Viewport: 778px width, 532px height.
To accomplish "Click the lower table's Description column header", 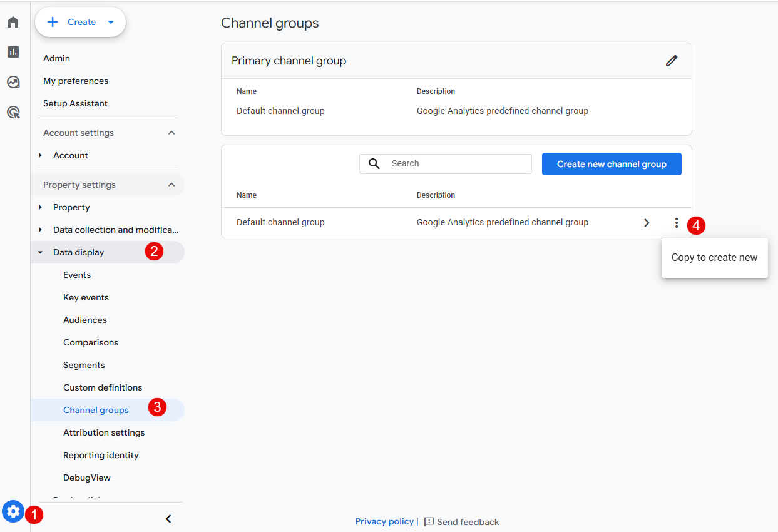I will click(x=436, y=195).
